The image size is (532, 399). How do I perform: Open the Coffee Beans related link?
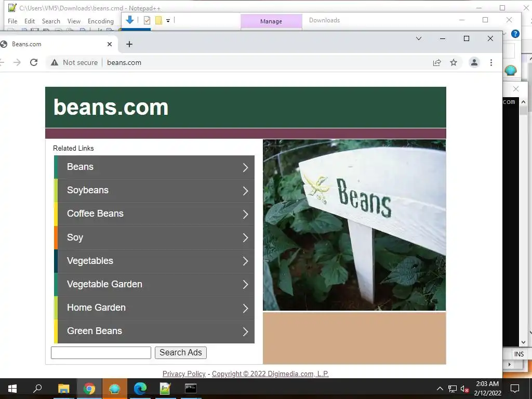(154, 214)
